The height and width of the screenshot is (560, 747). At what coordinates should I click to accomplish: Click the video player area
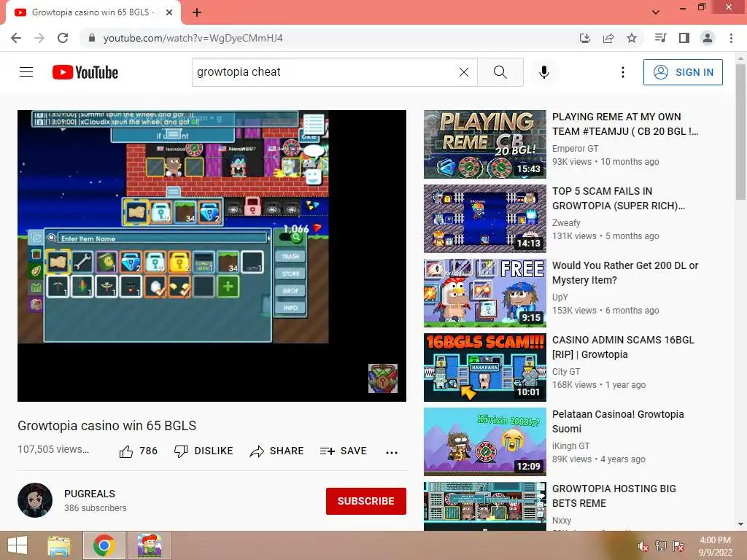(212, 256)
